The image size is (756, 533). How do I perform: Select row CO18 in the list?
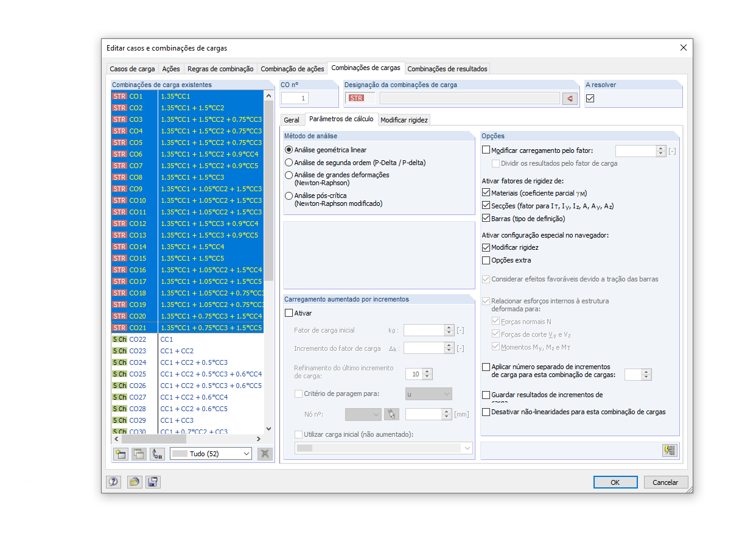(x=187, y=293)
